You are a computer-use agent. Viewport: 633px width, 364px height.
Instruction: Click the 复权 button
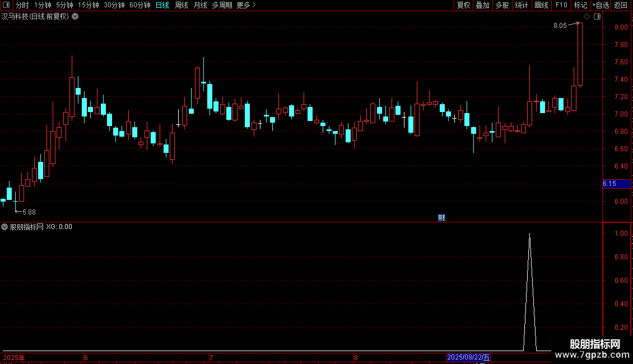point(463,5)
